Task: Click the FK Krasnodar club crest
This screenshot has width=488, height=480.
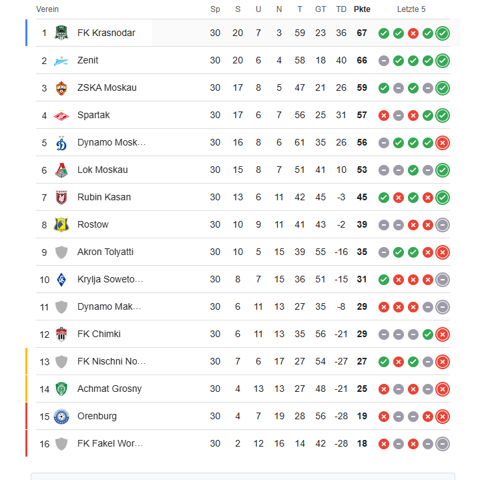Action: (61, 33)
